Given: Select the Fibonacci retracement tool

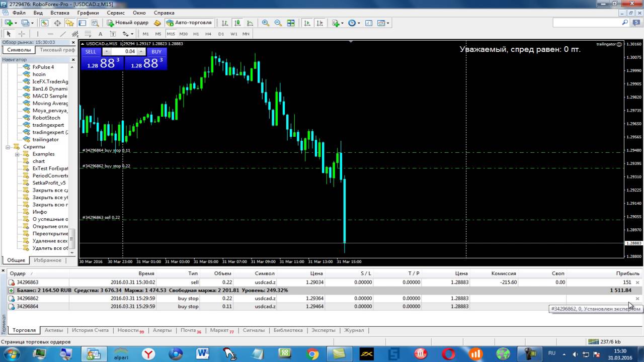Looking at the screenshot, I should 88,34.
